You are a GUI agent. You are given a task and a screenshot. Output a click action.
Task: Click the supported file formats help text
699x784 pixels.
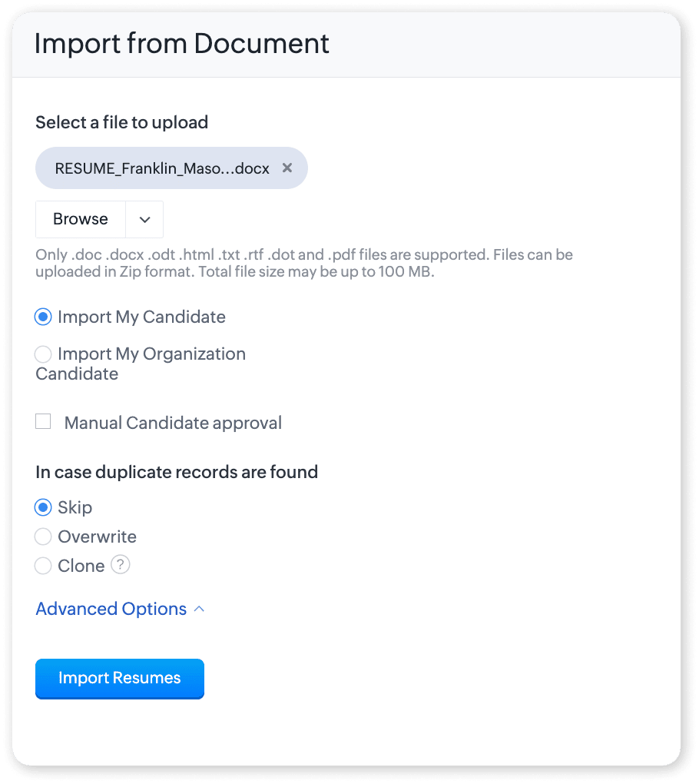click(303, 263)
